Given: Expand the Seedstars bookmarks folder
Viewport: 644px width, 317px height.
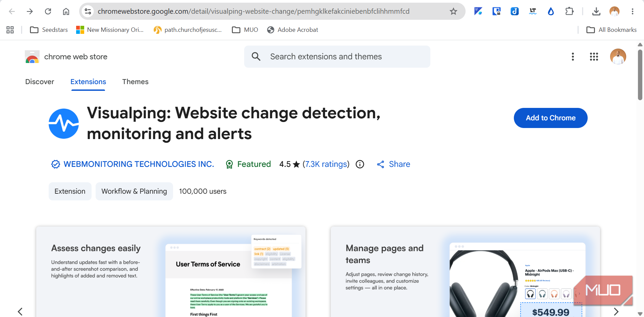Looking at the screenshot, I should click(49, 30).
